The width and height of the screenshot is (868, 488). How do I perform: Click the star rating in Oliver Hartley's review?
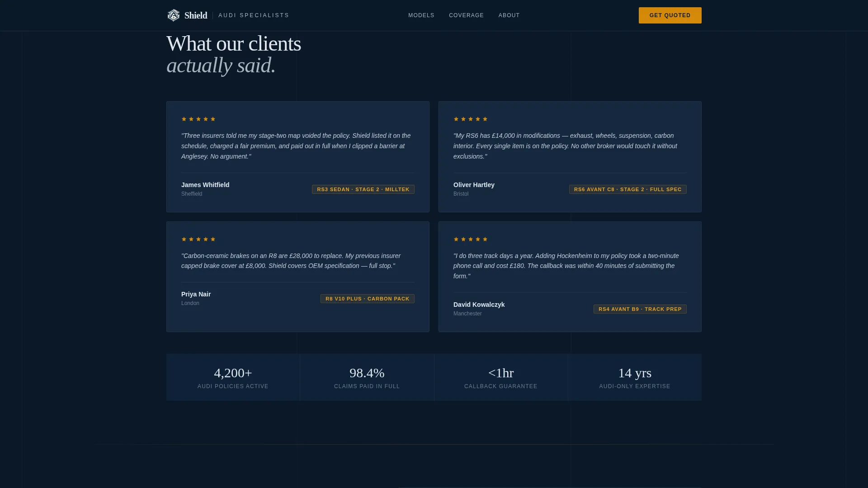471,119
